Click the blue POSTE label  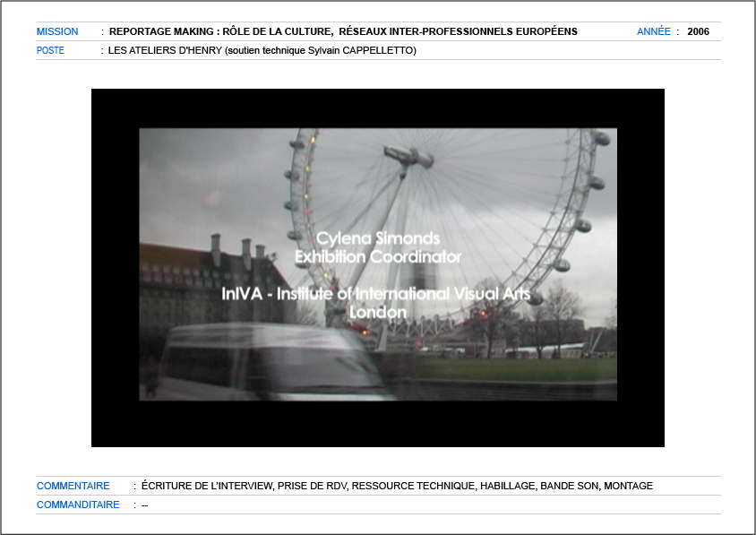point(50,50)
